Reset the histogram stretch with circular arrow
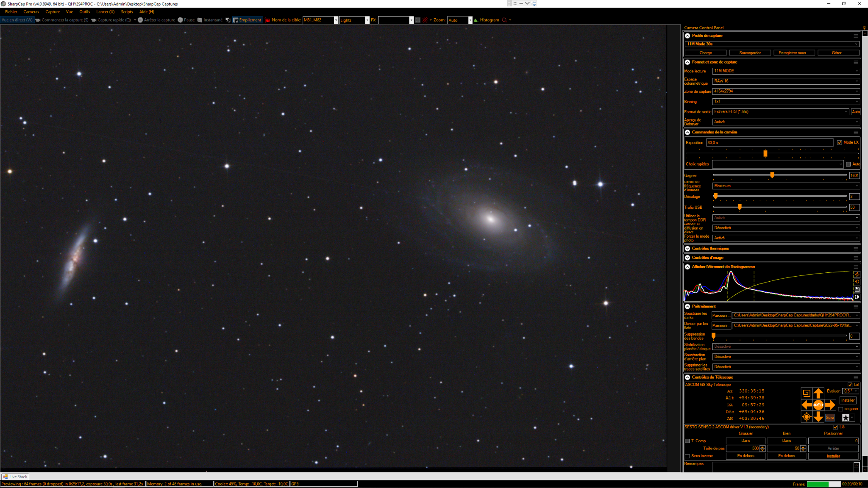The width and height of the screenshot is (868, 488). click(x=857, y=282)
